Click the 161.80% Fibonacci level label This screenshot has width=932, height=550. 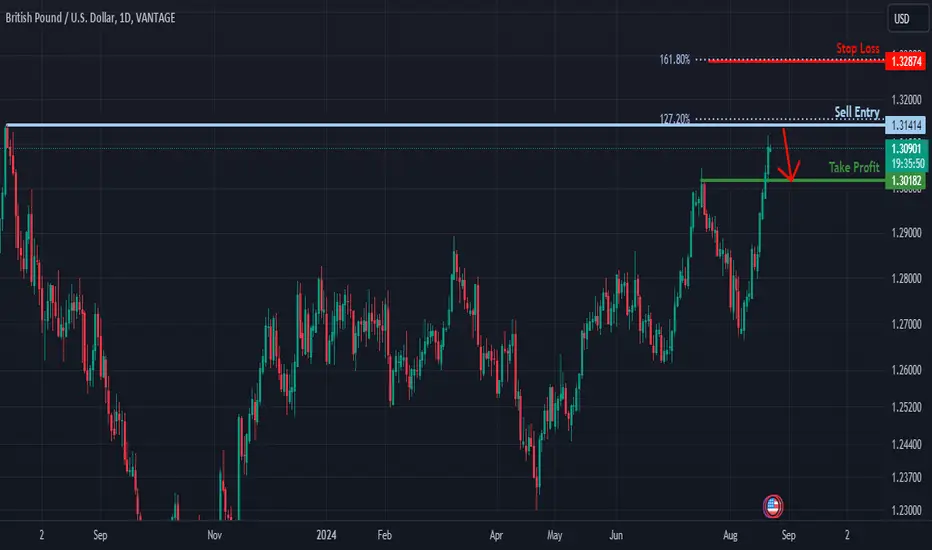pos(675,59)
